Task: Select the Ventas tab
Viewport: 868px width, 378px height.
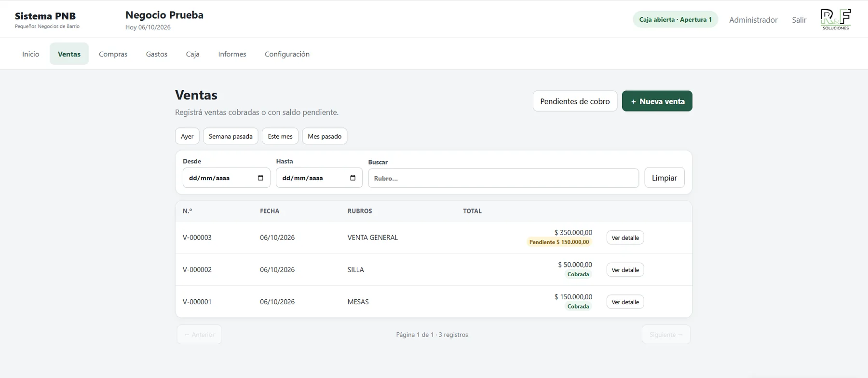Action: point(69,54)
